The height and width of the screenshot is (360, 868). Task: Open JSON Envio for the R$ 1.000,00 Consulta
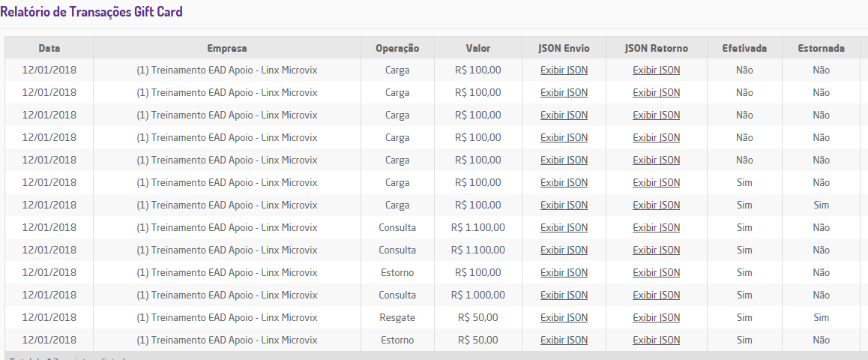pyautogui.click(x=564, y=295)
